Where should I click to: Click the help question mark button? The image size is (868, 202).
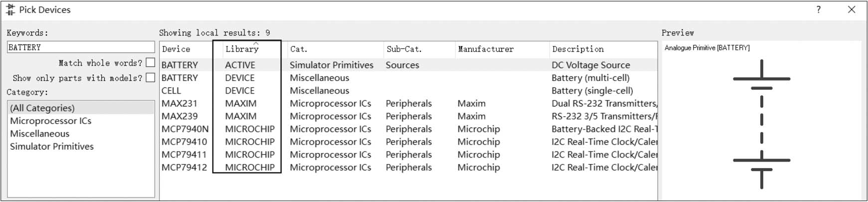(819, 9)
